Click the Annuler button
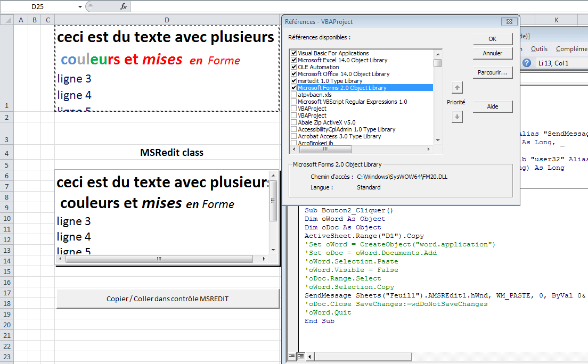 pyautogui.click(x=492, y=53)
